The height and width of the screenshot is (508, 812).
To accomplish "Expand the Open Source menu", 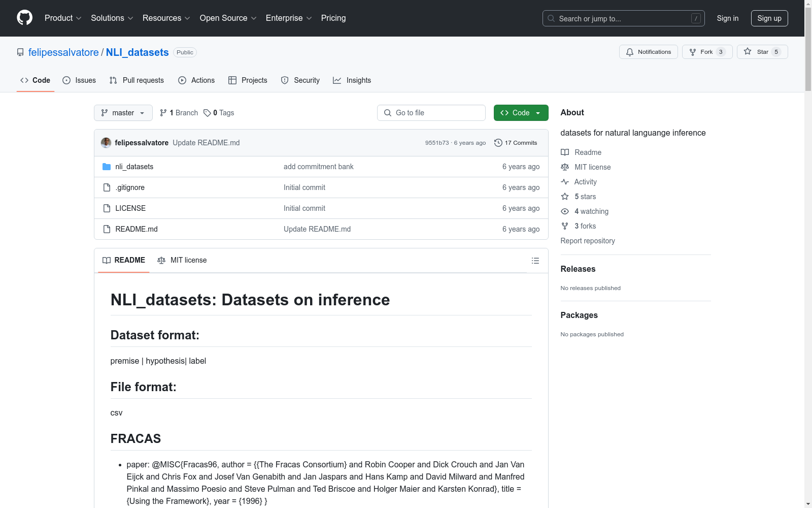I will point(228,18).
